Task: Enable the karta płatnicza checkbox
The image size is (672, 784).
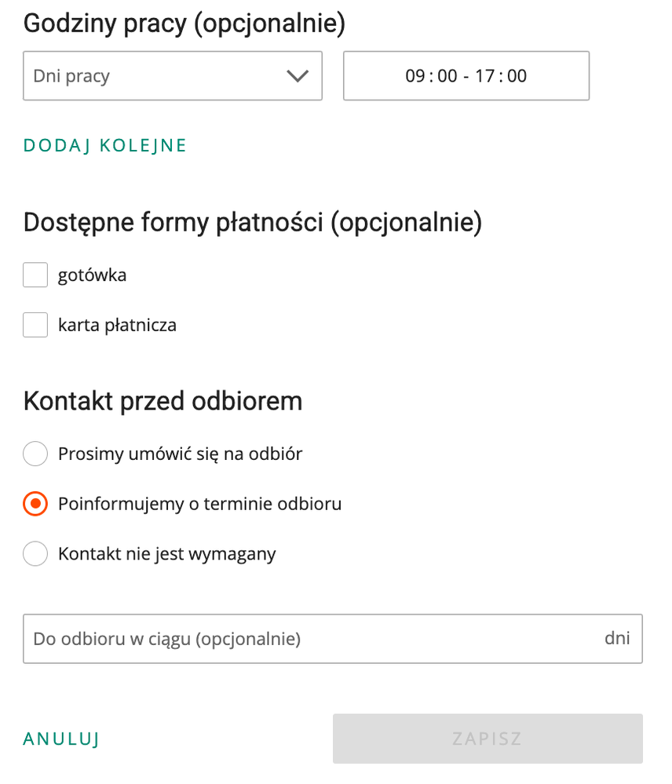Action: 35,325
